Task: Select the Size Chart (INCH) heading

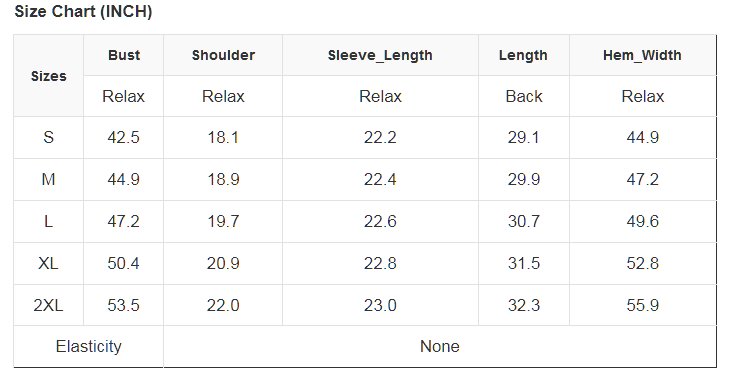Action: (83, 11)
